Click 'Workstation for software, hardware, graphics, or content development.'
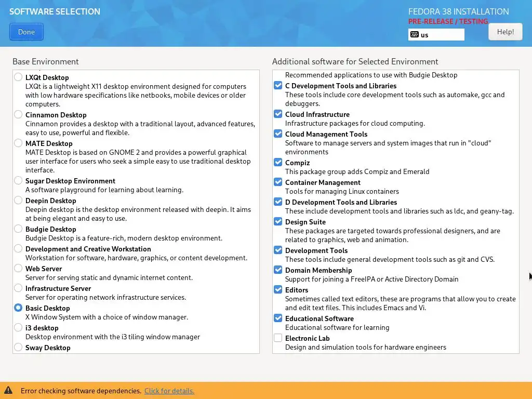 pyautogui.click(x=137, y=258)
